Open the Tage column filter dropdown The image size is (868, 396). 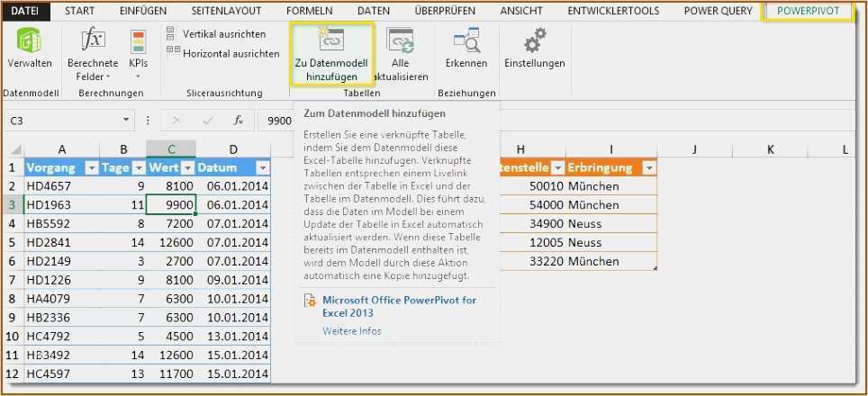pyautogui.click(x=139, y=168)
